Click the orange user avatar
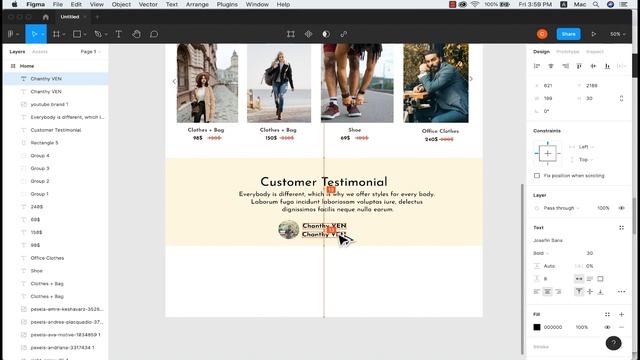Viewport: 640px width, 360px height. [542, 34]
